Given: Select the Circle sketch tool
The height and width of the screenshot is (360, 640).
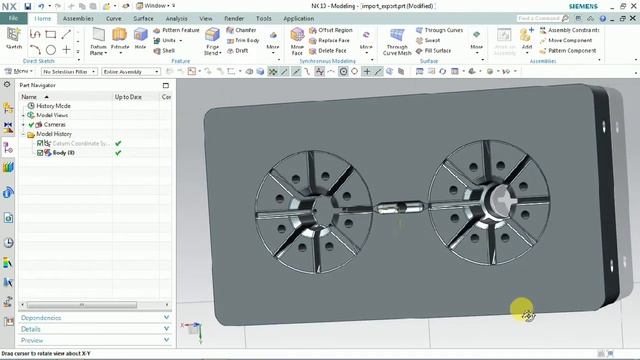Looking at the screenshot, I should click(51, 50).
